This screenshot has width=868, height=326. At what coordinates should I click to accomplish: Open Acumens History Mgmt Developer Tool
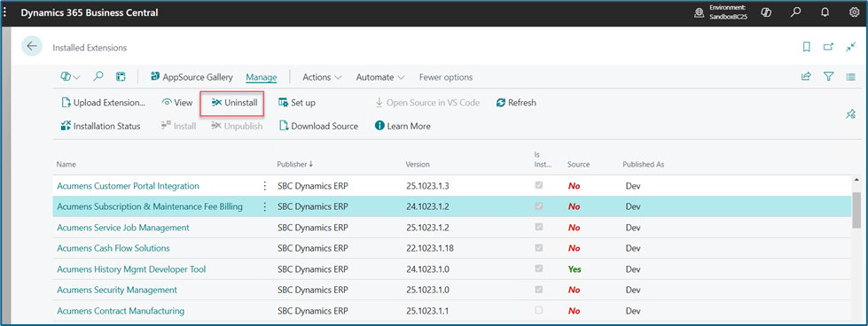point(131,269)
